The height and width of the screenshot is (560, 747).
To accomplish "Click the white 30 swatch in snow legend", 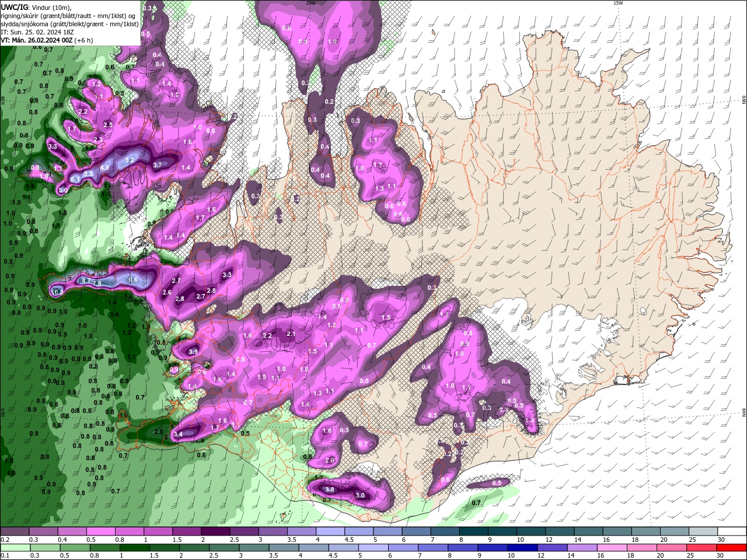I will pyautogui.click(x=732, y=531).
